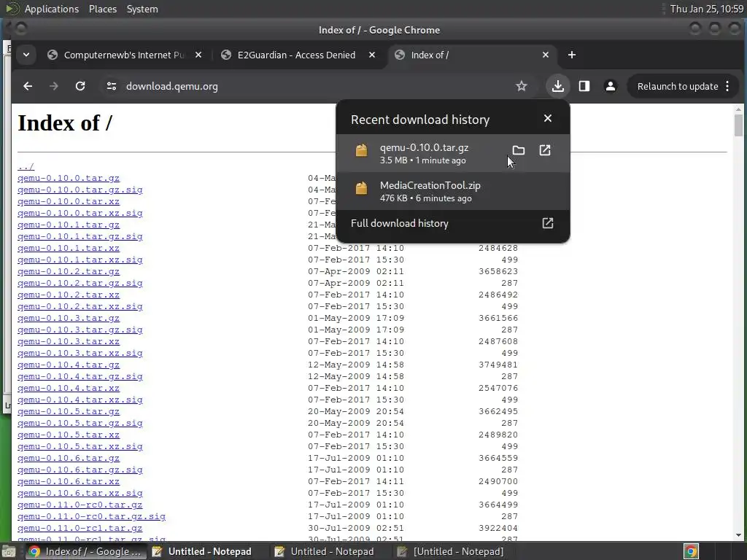Close the E2Guardian Access Denied tab
This screenshot has height=560, width=747.
pos(372,55)
